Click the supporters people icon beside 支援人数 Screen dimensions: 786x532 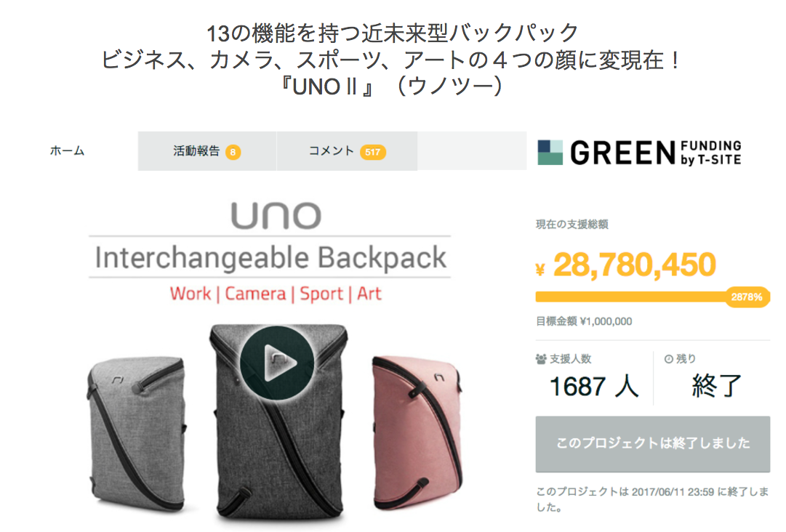(x=541, y=359)
